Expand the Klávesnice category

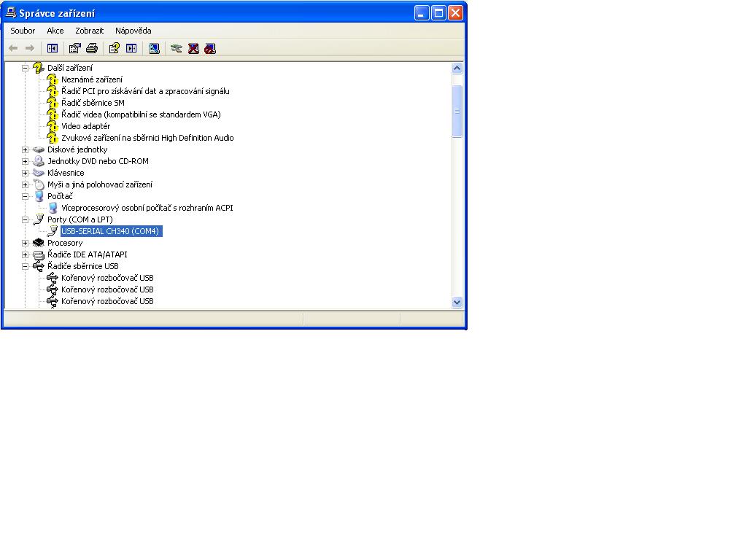pos(26,173)
